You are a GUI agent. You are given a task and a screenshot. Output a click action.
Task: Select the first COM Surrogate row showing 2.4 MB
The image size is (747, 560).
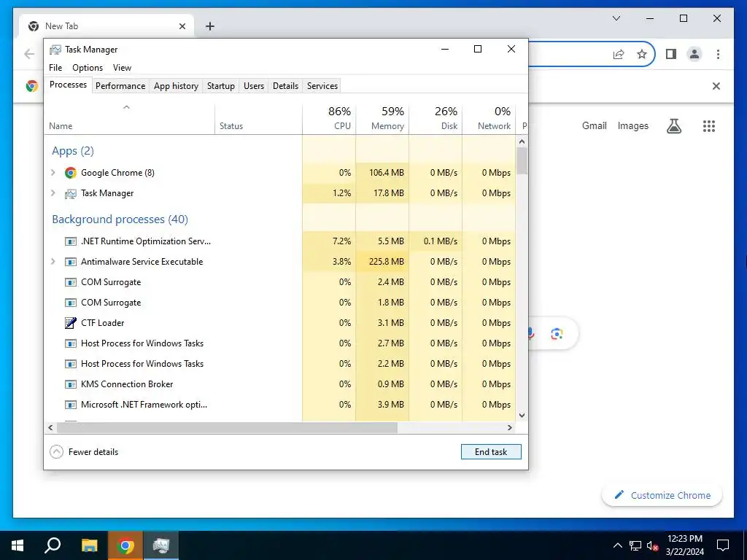(x=280, y=282)
